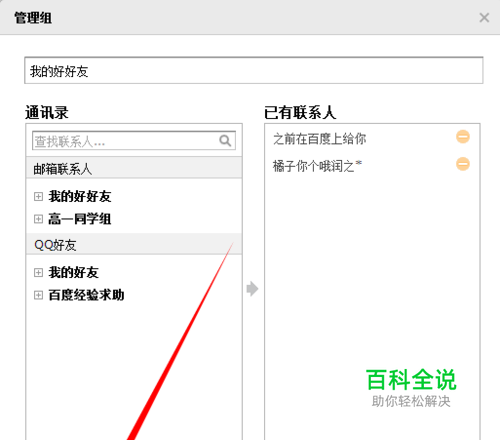Focus the group name field 我的好好友
The image size is (500, 440).
click(x=254, y=70)
